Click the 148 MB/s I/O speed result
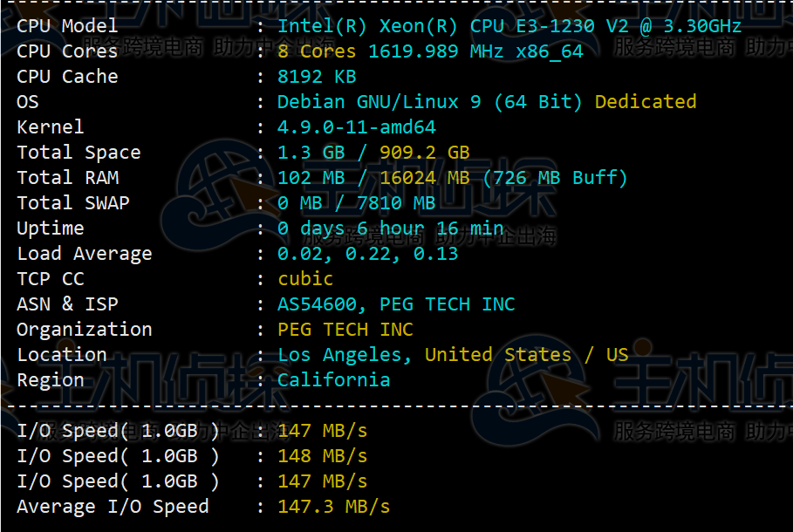This screenshot has height=532, width=793. click(322, 456)
